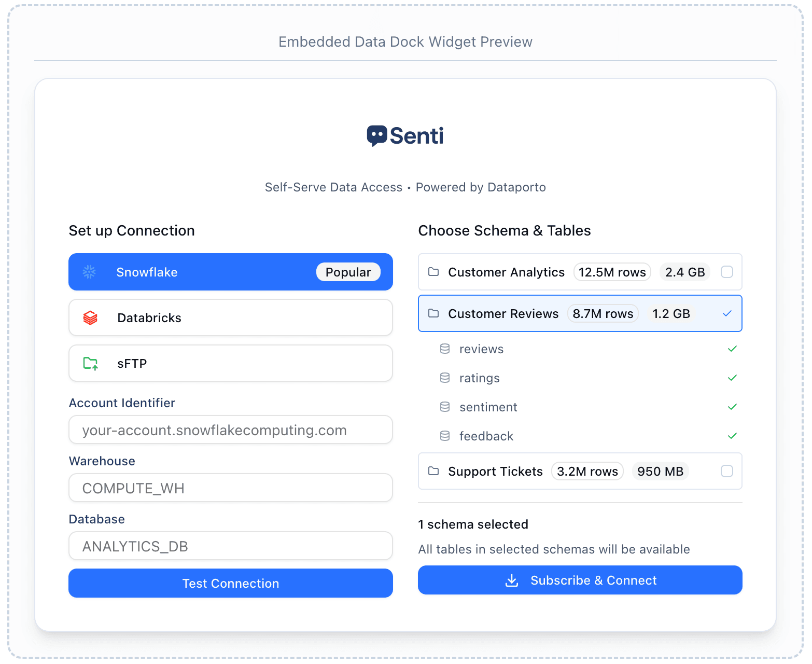This screenshot has width=812, height=664.
Task: Focus the COMPUTE_WH Warehouse field
Action: point(230,488)
